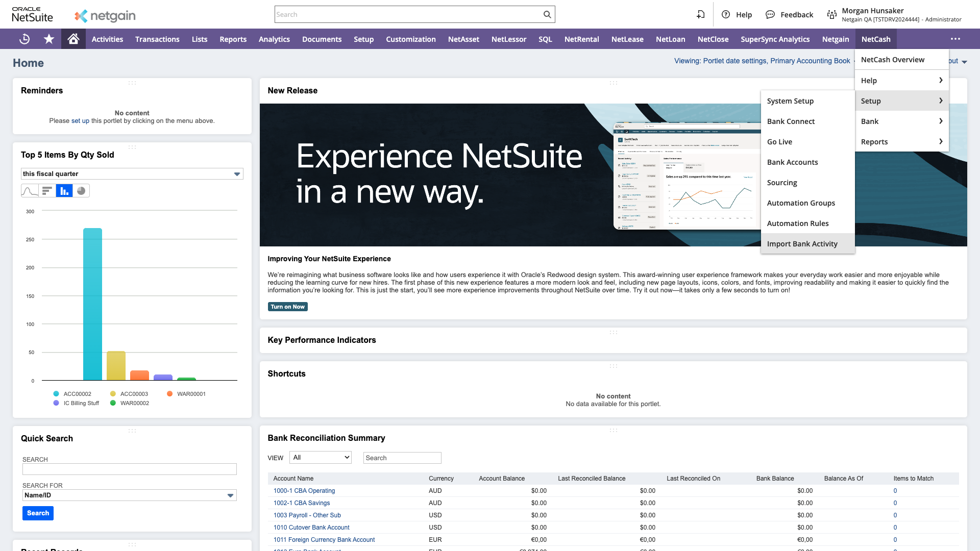Open 1003 Payroll - Other Sub link
The image size is (980, 551).
tap(307, 515)
